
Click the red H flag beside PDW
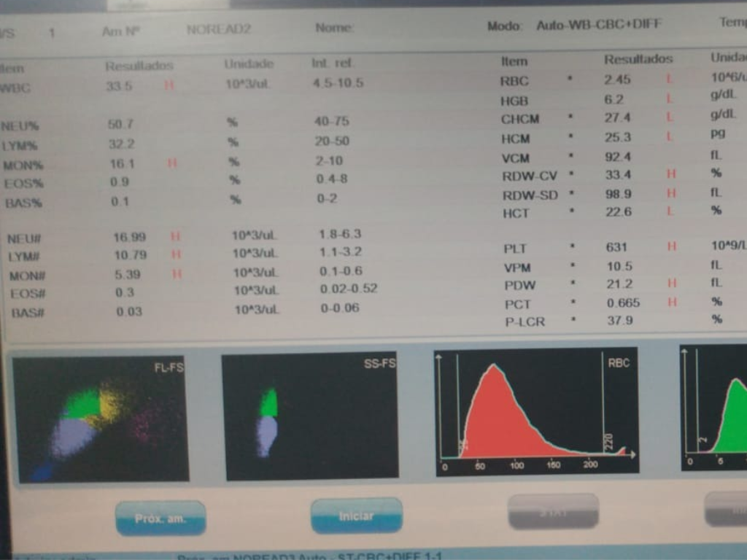point(671,283)
